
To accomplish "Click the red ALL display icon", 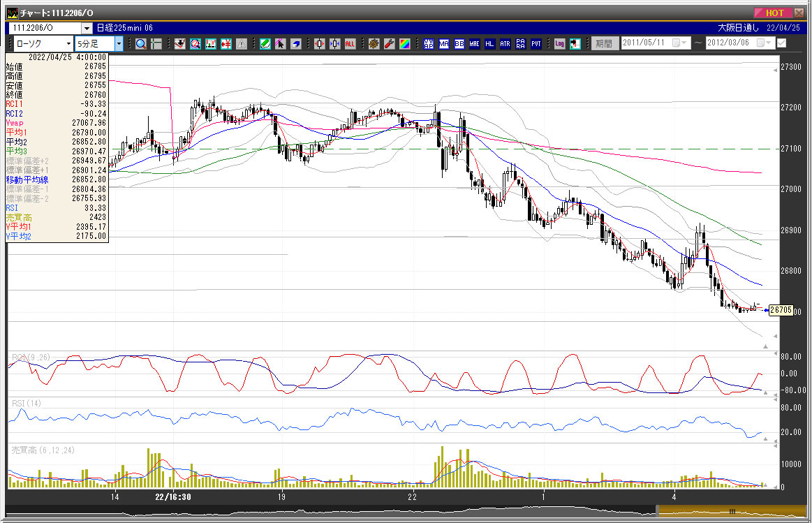I will [350, 44].
